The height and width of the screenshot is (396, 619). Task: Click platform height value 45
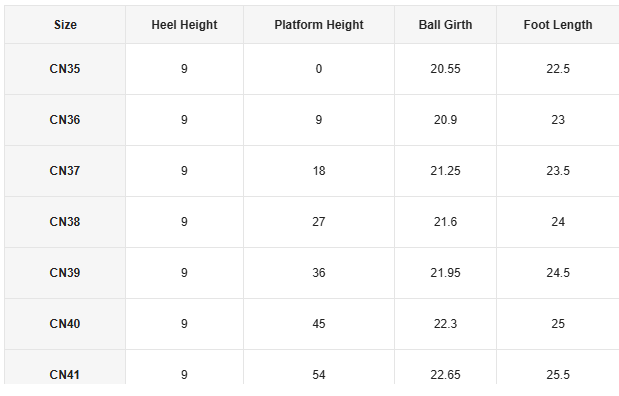coord(319,324)
